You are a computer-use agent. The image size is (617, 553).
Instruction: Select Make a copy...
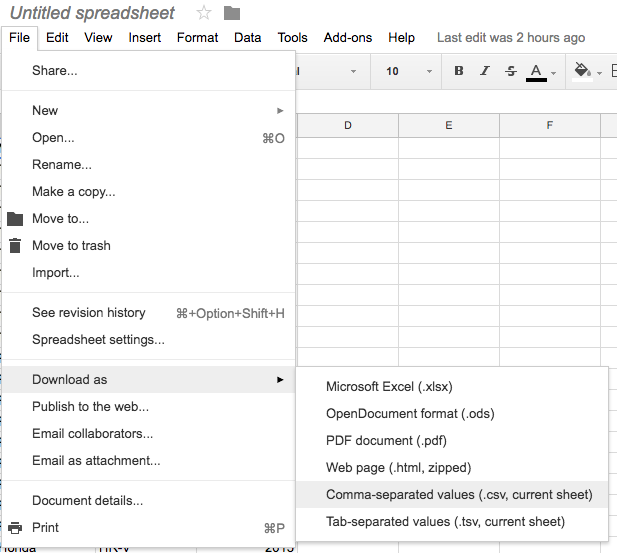pyautogui.click(x=148, y=192)
